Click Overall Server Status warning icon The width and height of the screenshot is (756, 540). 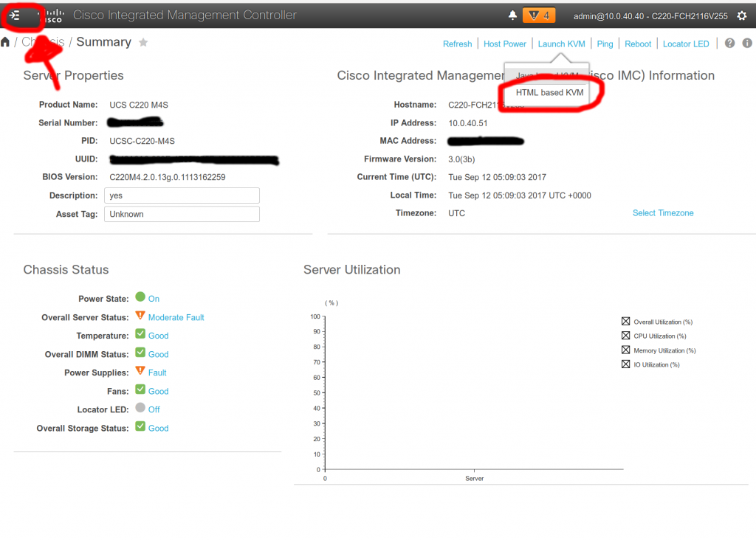coord(140,316)
